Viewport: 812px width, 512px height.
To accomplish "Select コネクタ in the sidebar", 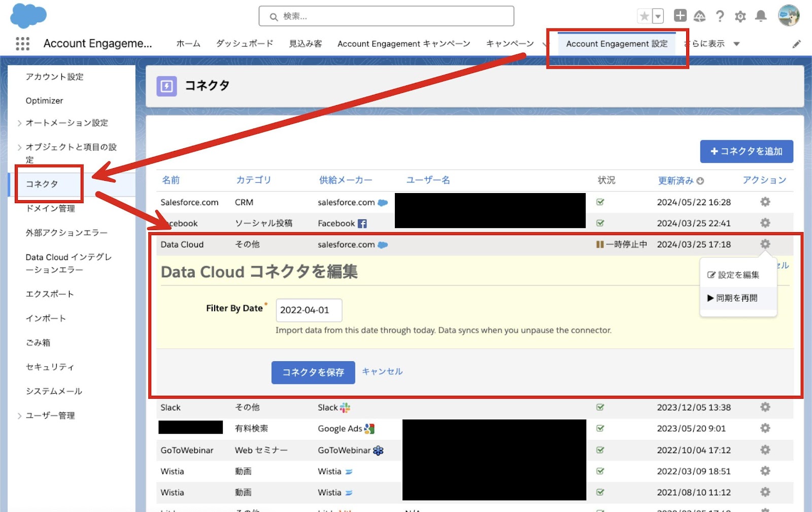I will click(42, 184).
